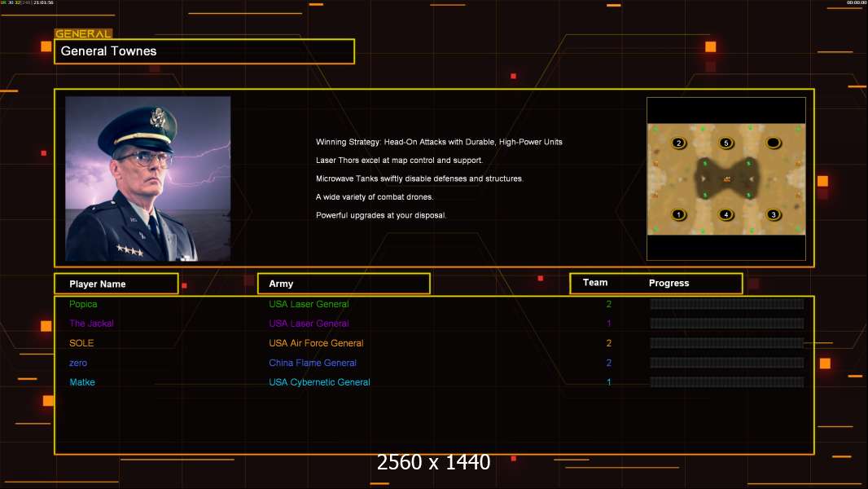Image resolution: width=868 pixels, height=489 pixels.
Task: Select player The Jackal
Action: coord(91,324)
